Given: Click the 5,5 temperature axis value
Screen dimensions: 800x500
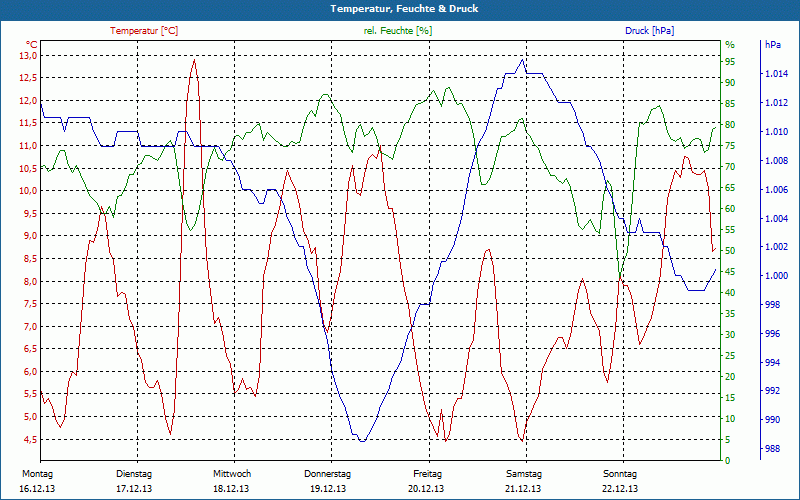Looking at the screenshot, I should point(31,394).
